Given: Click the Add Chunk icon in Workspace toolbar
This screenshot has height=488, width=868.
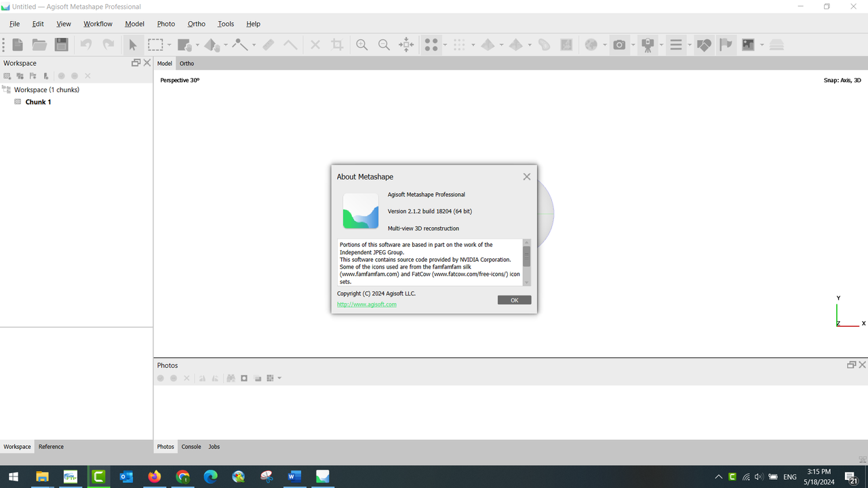Looking at the screenshot, I should (x=7, y=76).
